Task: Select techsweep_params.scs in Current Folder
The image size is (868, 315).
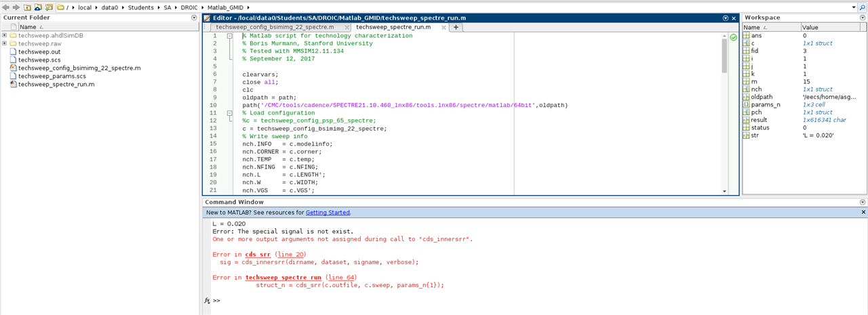Action: click(x=52, y=77)
